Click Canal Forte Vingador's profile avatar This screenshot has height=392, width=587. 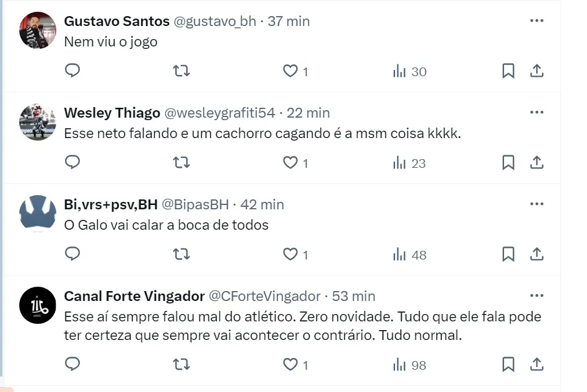38,305
